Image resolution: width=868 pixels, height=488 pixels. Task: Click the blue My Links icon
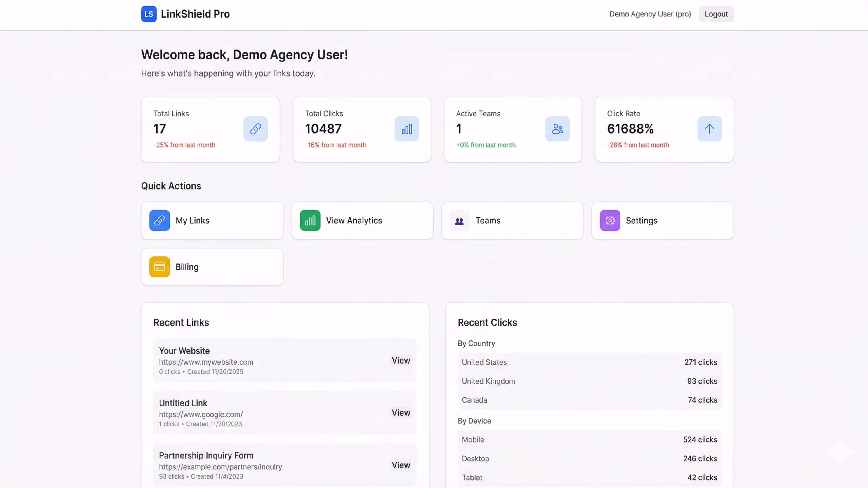coord(159,221)
